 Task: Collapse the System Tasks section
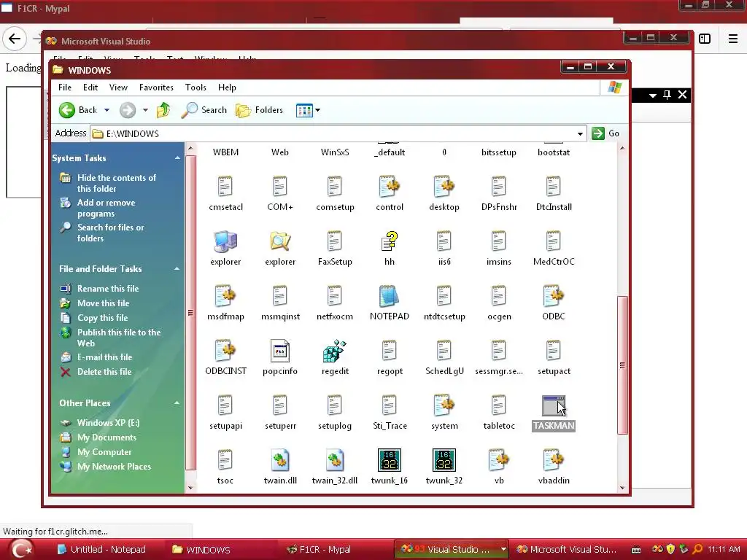[177, 158]
